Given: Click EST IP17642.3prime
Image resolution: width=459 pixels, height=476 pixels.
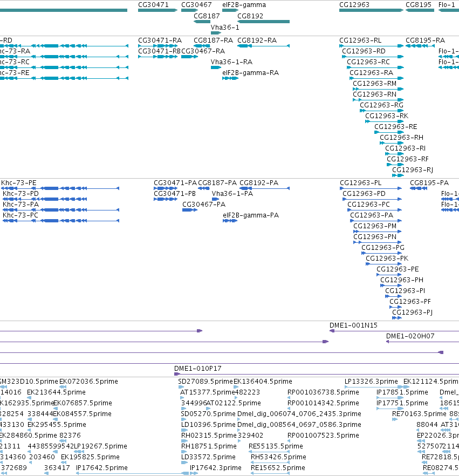Looking at the screenshot, I should click(216, 468).
